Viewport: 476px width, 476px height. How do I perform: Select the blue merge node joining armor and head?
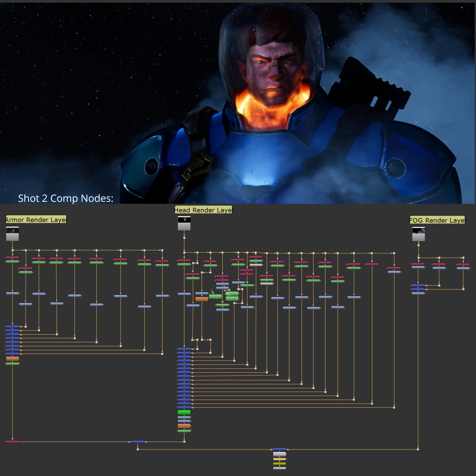click(138, 442)
